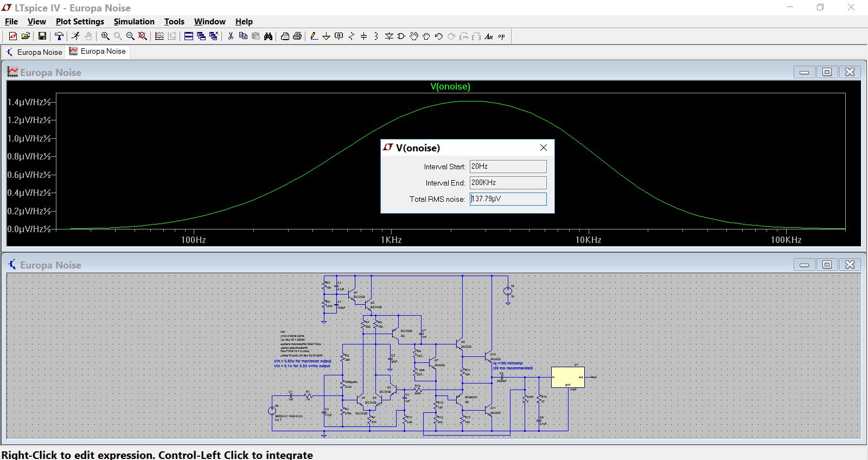Image resolution: width=868 pixels, height=460 pixels.
Task: Find with the binoculars icon
Action: [268, 36]
